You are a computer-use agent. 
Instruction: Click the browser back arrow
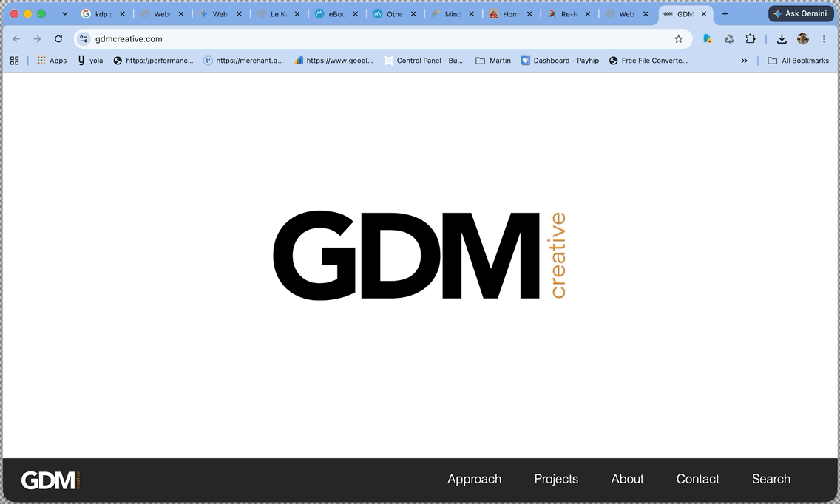pyautogui.click(x=16, y=38)
